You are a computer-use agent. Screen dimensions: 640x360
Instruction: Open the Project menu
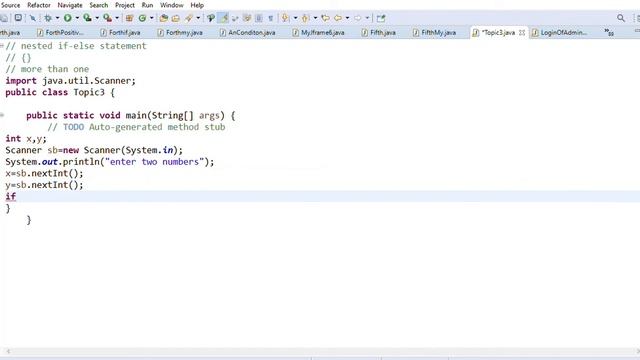coord(125,5)
